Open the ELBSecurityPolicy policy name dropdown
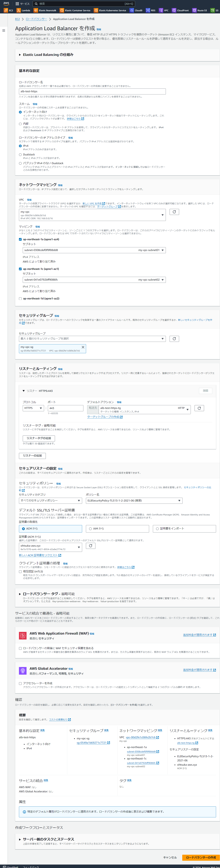This screenshot has height=868, width=220. (134, 501)
